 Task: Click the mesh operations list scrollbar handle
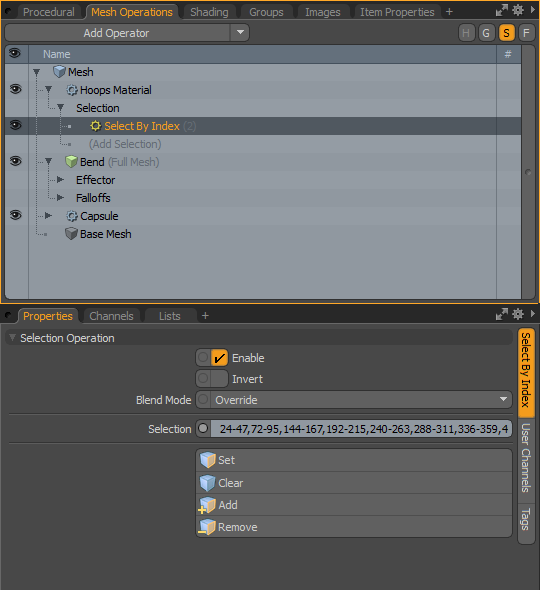[528, 172]
